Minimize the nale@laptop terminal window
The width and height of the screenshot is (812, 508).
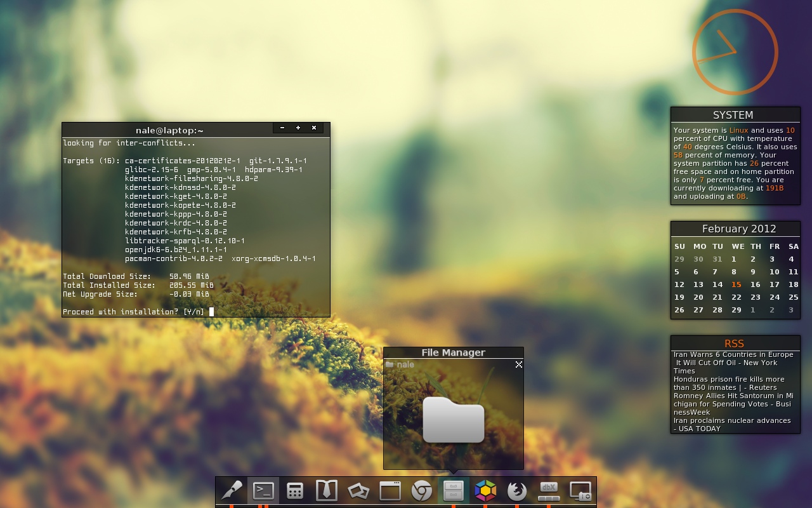(x=282, y=128)
